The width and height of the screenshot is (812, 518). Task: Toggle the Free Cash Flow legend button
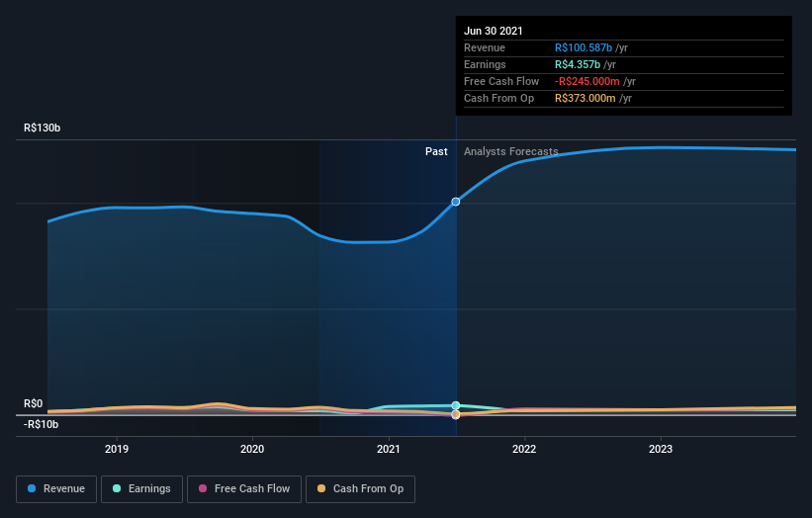pyautogui.click(x=244, y=489)
